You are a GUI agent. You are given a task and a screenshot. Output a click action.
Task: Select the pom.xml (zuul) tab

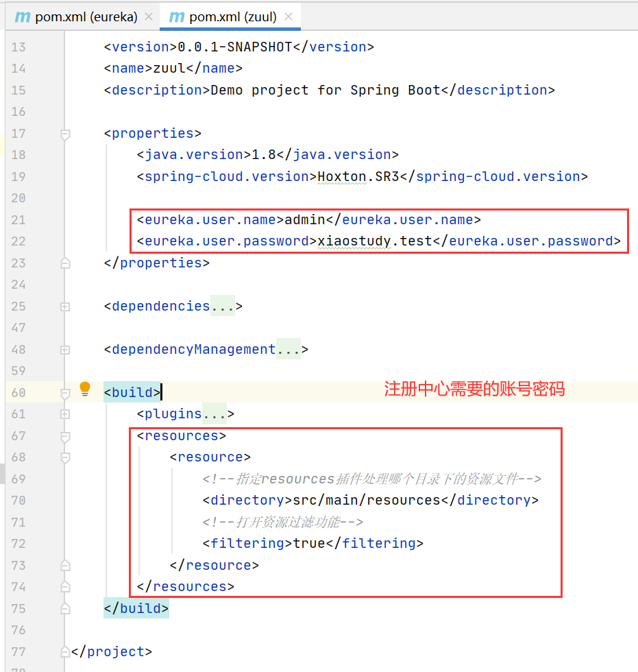click(x=230, y=16)
